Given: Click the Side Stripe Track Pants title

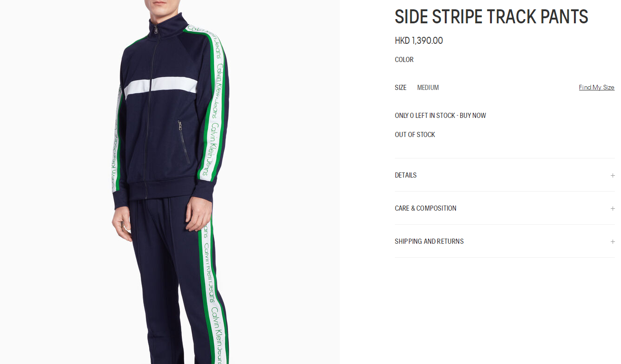Looking at the screenshot, I should 491,17.
